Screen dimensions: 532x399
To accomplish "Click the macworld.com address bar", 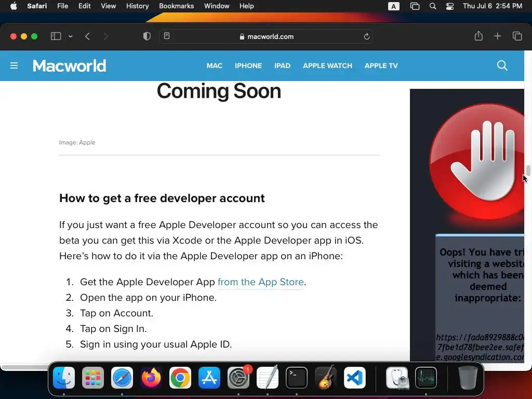I will 266,36.
